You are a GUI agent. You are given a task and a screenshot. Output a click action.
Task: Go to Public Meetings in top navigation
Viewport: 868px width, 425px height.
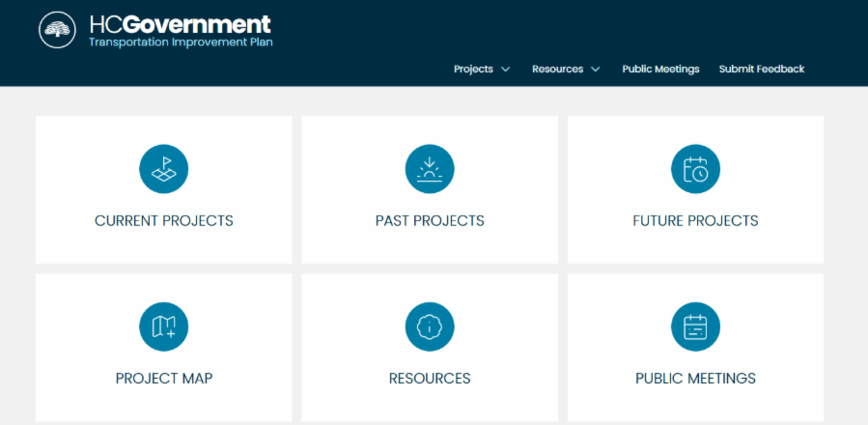660,70
